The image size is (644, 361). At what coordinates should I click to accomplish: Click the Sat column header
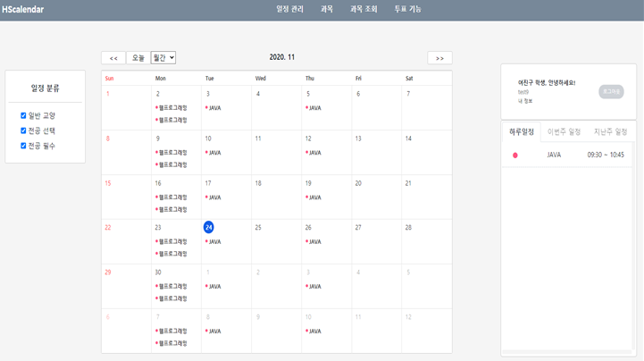tap(409, 79)
